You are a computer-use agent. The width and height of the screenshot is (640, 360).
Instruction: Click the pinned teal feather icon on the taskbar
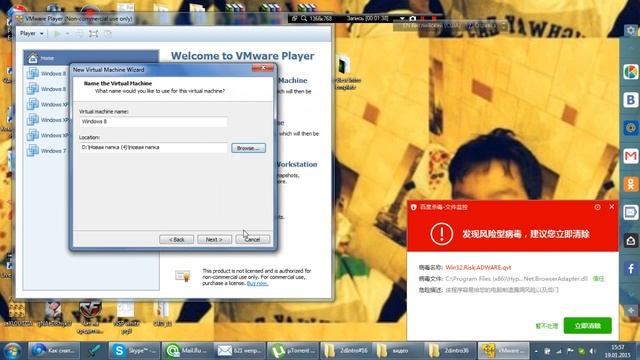point(94,351)
